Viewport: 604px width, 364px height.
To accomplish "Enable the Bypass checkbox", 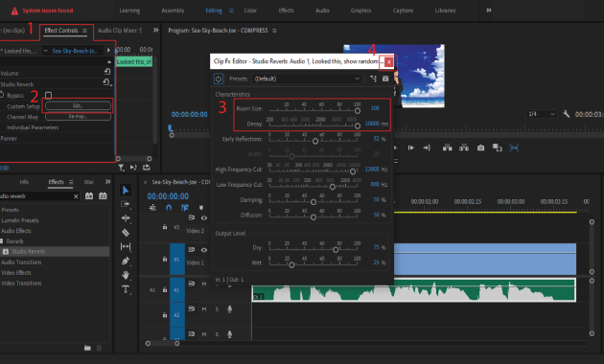I will (48, 95).
